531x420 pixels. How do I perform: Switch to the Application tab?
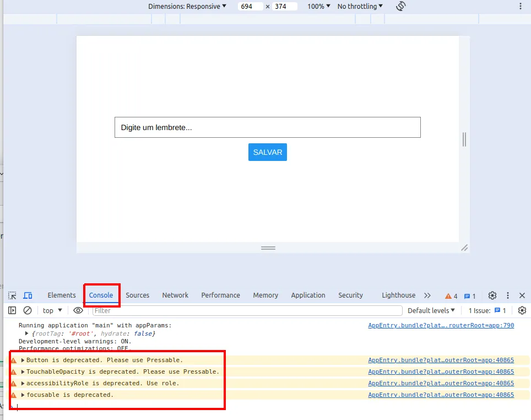[x=308, y=295]
